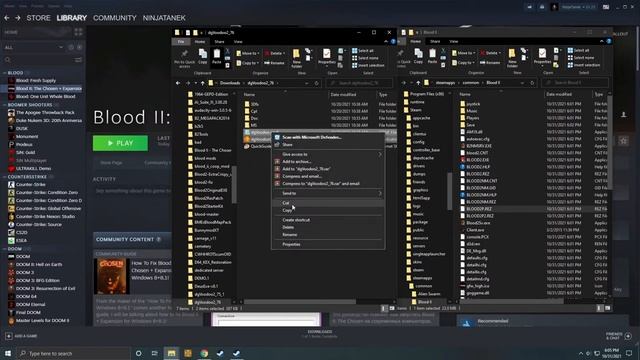Click common in Blood II breadcrumb path
This screenshot has height=360, width=640.
tap(471, 82)
